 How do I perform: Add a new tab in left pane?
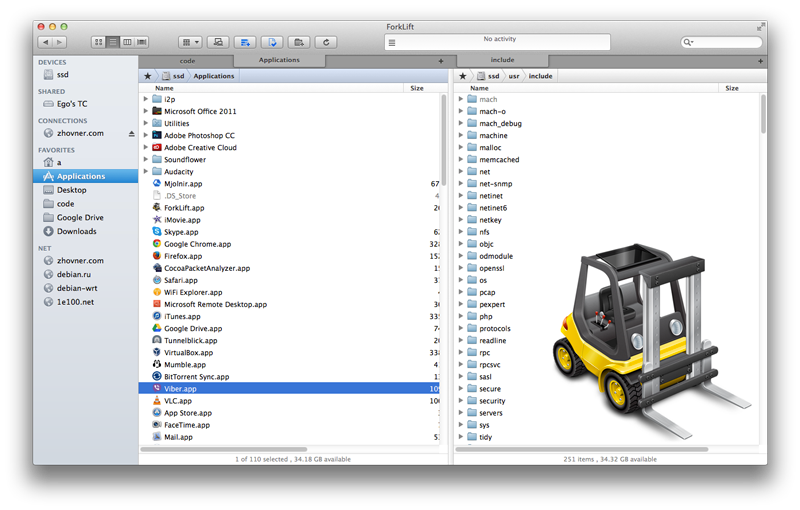pyautogui.click(x=441, y=61)
